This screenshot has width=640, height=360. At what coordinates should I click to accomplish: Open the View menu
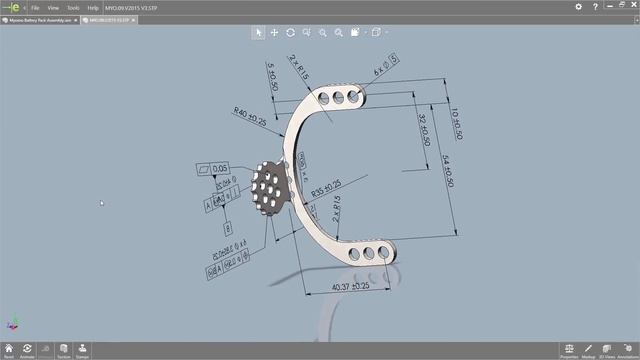coord(53,8)
